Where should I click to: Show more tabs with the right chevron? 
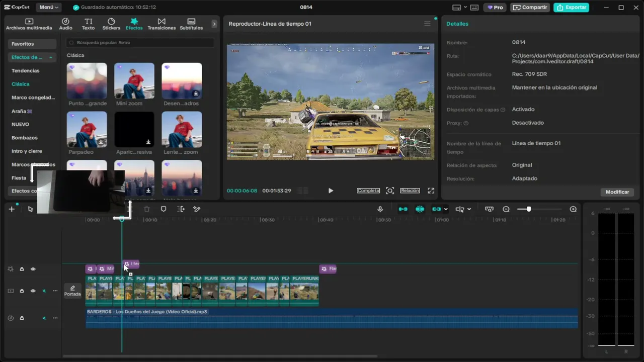[214, 24]
